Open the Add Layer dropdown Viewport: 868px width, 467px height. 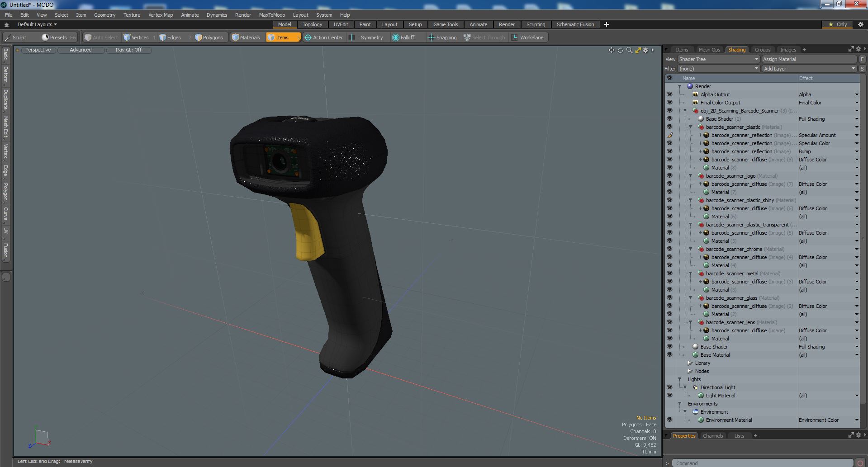(809, 69)
